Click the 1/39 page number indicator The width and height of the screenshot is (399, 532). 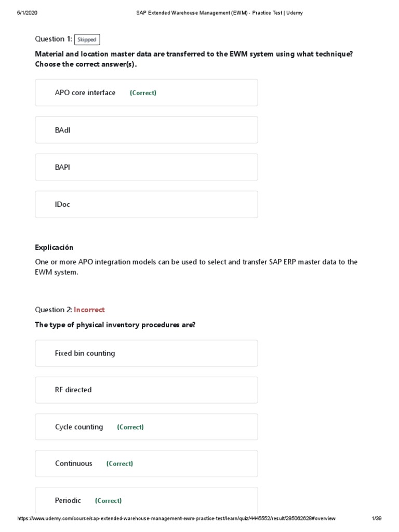(377, 518)
